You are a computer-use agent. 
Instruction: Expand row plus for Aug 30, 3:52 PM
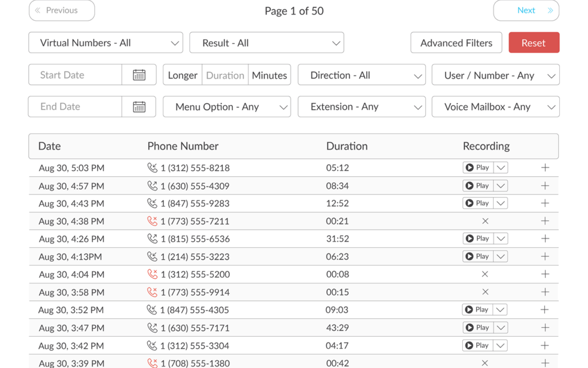[x=544, y=310]
